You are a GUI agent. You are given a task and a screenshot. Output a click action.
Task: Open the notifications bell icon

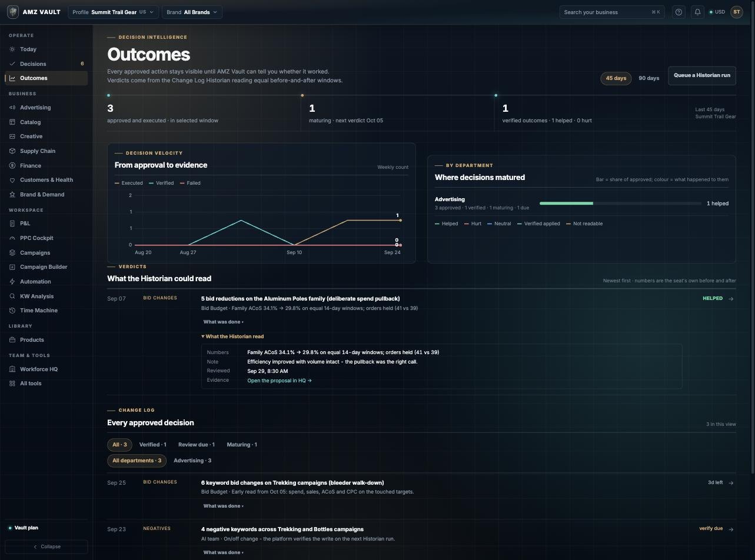(697, 12)
